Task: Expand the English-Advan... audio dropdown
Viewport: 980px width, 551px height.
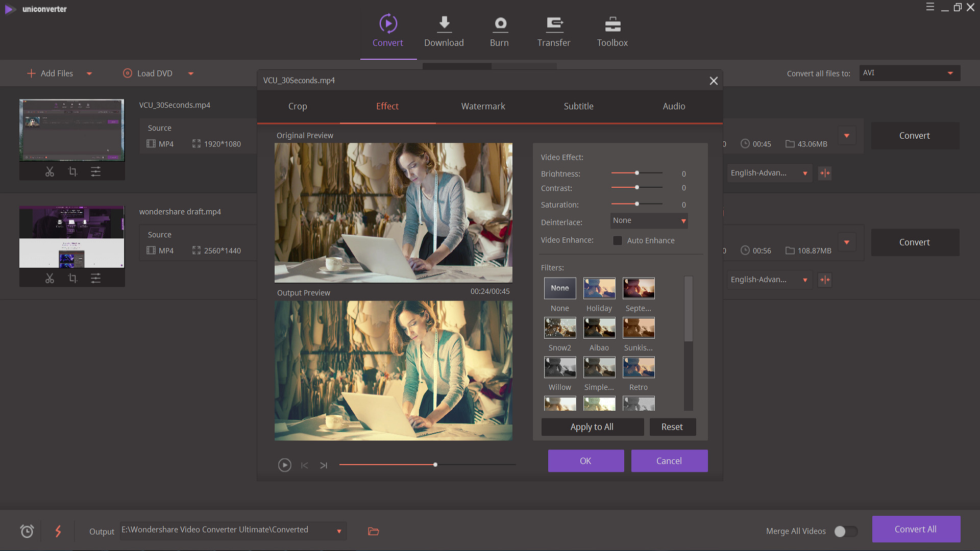Action: (x=805, y=173)
